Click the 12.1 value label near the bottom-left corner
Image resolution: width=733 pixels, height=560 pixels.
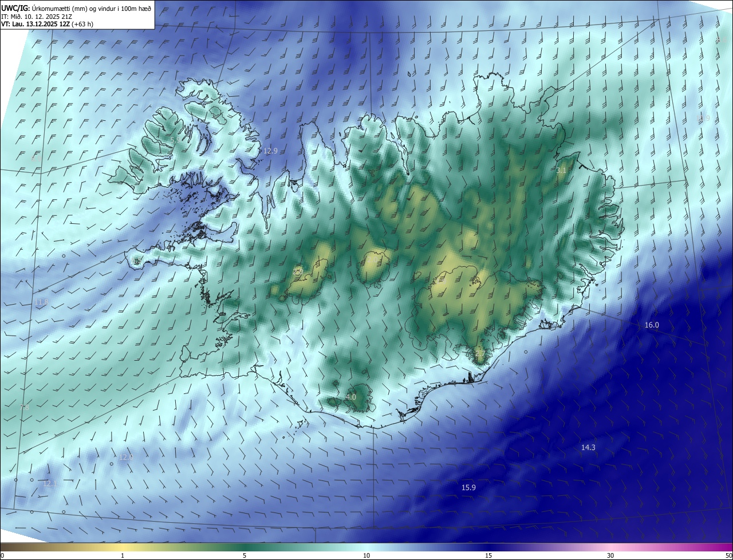pyautogui.click(x=50, y=484)
